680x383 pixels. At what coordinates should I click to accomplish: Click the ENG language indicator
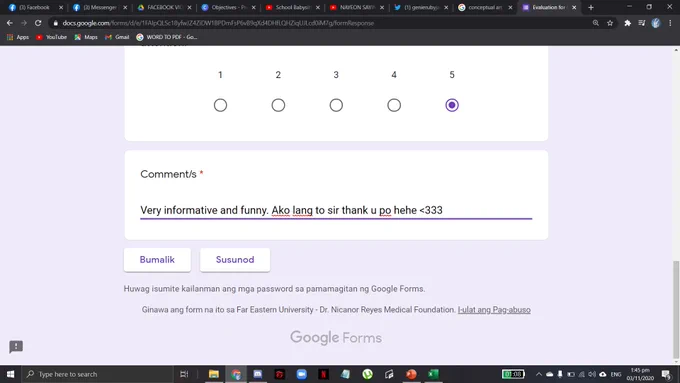click(x=616, y=374)
